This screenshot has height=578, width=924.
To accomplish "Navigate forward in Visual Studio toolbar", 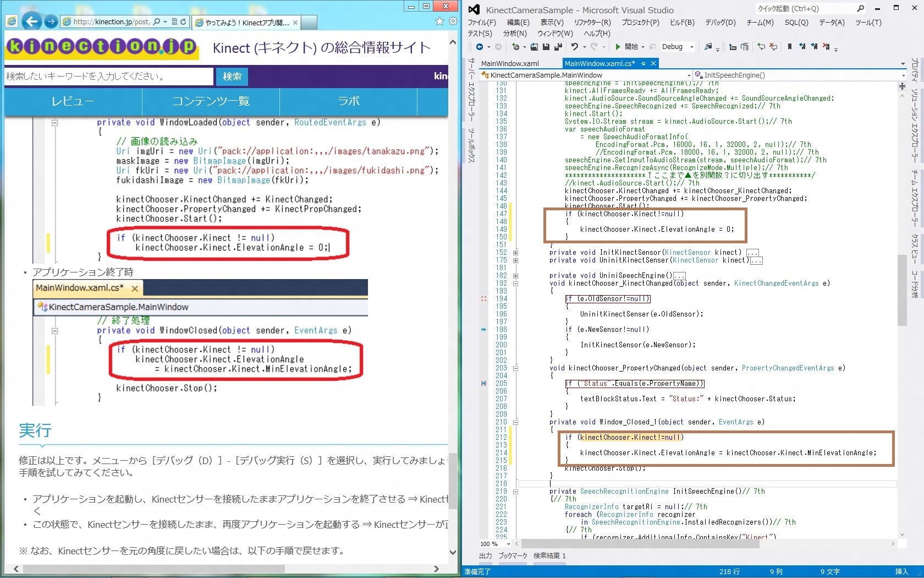I will pyautogui.click(x=498, y=47).
